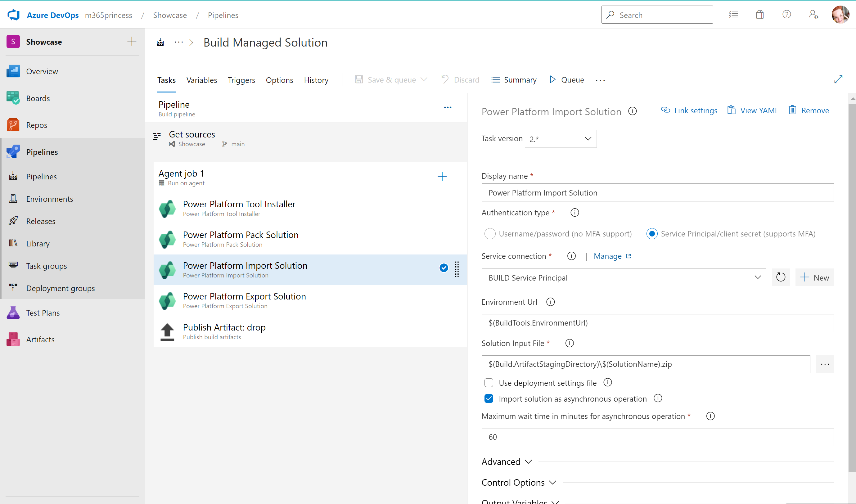The height and width of the screenshot is (504, 856).
Task: Click the drag handle on Import Solution task
Action: click(457, 269)
